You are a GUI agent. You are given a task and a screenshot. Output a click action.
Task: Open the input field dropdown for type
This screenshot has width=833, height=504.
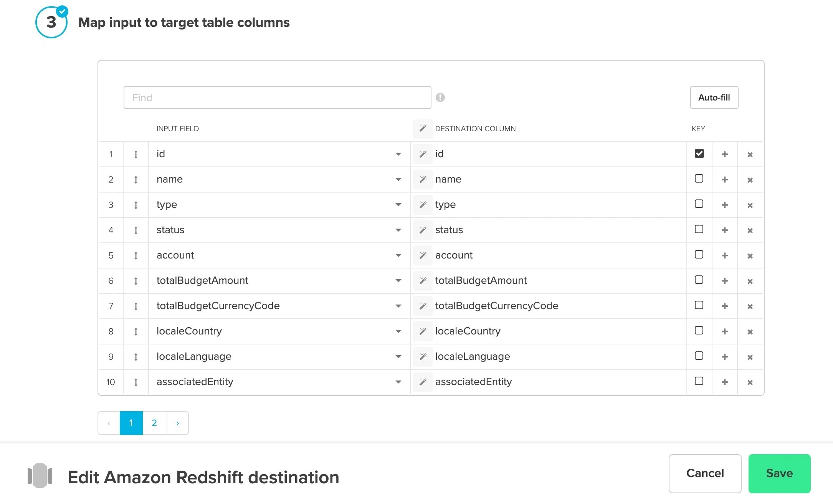tap(398, 204)
